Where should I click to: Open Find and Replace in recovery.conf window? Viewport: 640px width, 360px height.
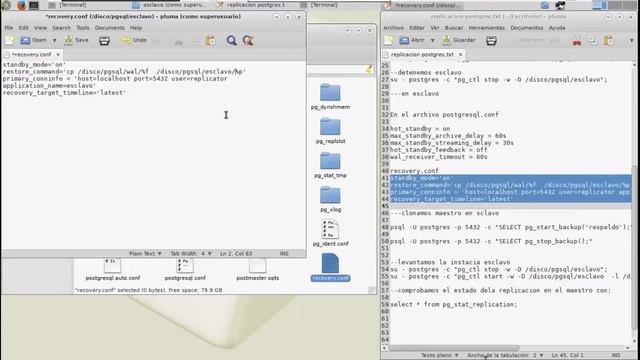248,40
